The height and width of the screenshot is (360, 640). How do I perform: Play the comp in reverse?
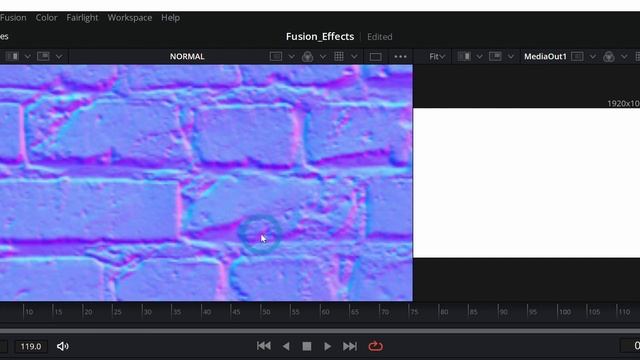point(286,346)
